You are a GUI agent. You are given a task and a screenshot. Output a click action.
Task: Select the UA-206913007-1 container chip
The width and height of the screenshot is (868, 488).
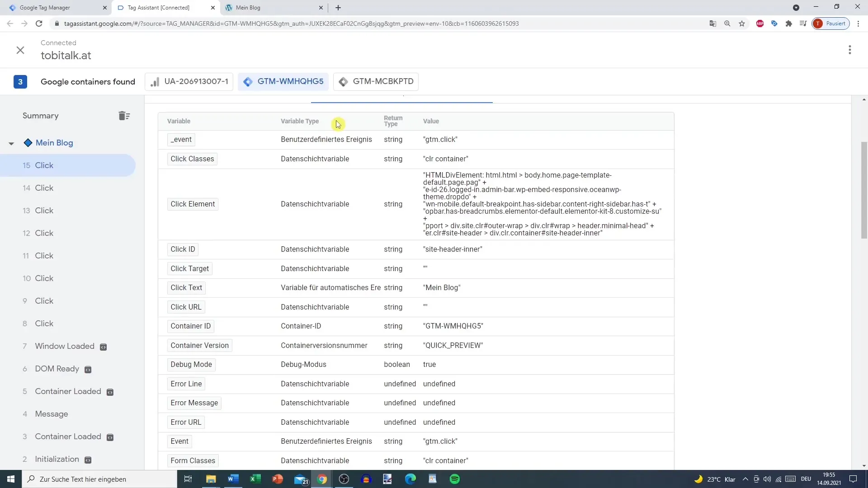pos(189,82)
